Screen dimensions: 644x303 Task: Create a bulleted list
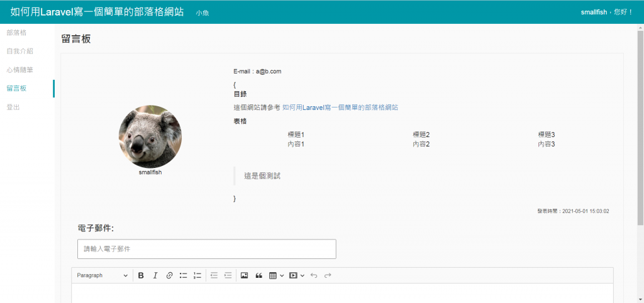point(183,275)
